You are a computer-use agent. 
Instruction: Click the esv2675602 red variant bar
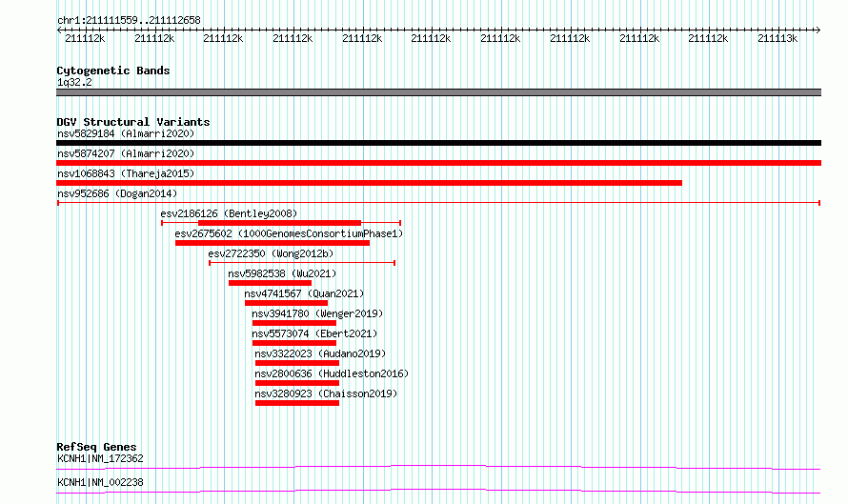[273, 243]
